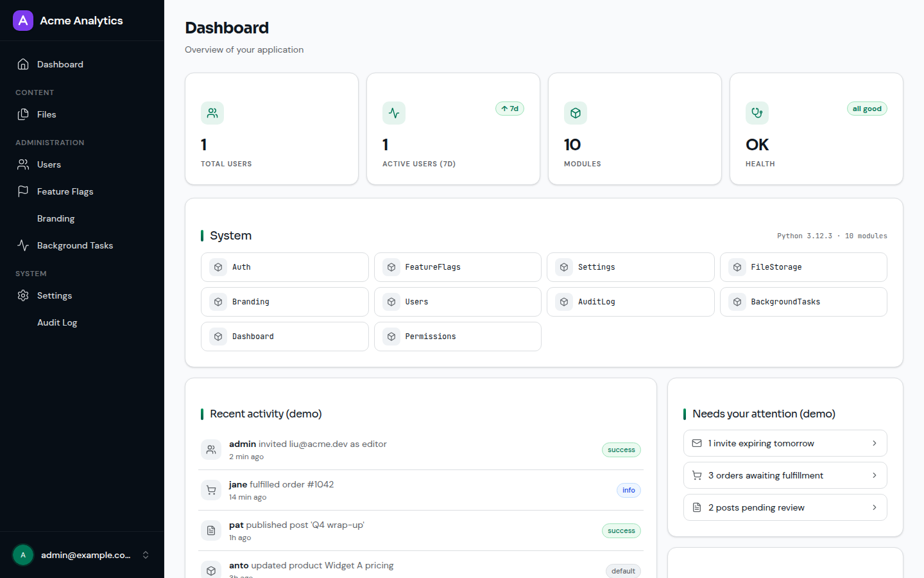Click the Total Users card icon
This screenshot has height=578, width=924.
pos(212,113)
